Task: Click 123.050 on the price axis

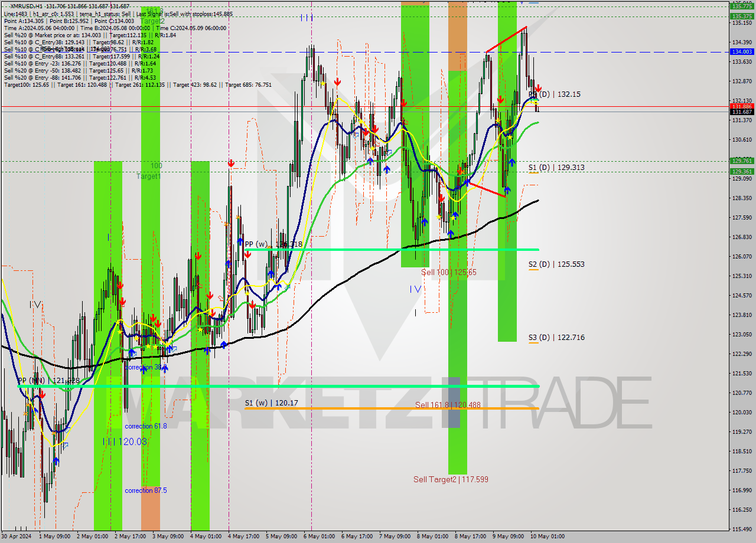Action: 742,335
